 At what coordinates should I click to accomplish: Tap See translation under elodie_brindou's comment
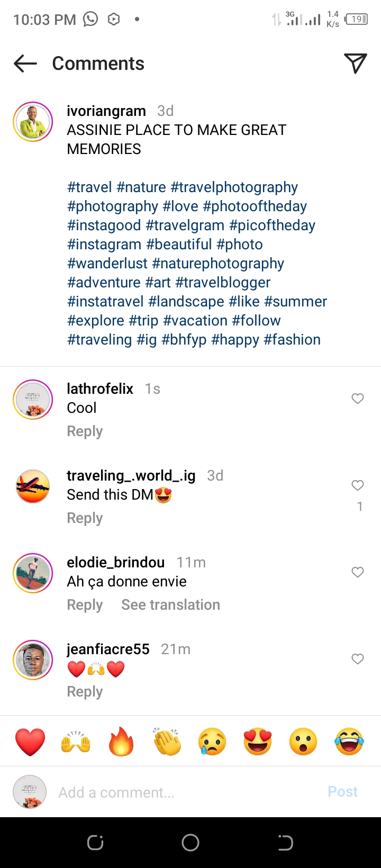[170, 605]
